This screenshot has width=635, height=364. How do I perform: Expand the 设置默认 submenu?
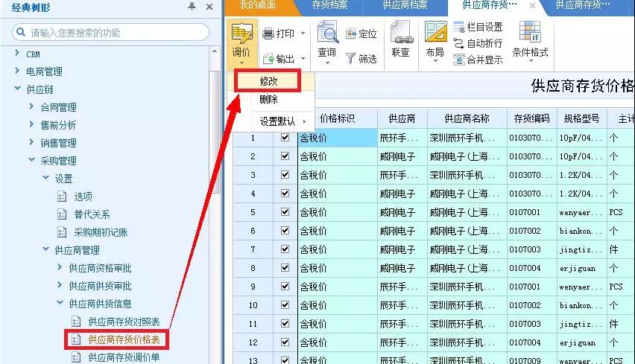[279, 121]
